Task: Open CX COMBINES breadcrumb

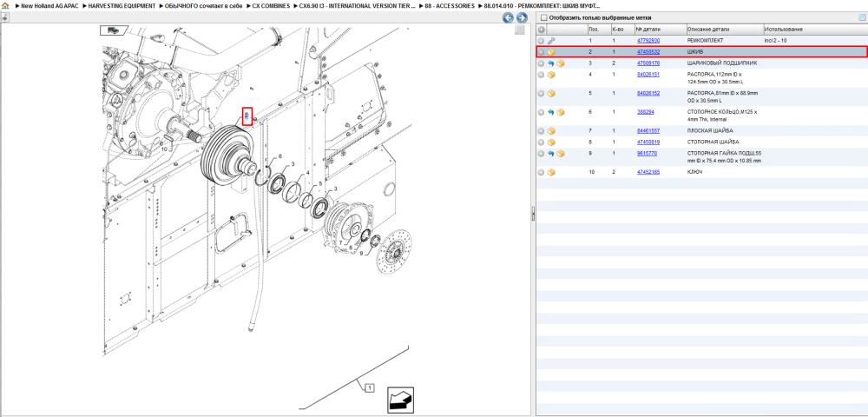Action: pyautogui.click(x=271, y=5)
